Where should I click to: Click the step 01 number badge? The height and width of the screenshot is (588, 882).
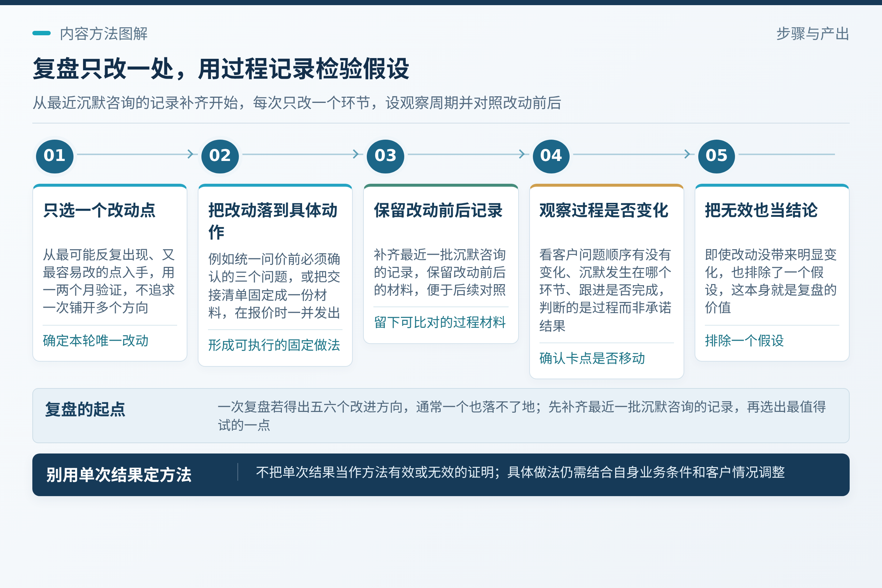55,156
